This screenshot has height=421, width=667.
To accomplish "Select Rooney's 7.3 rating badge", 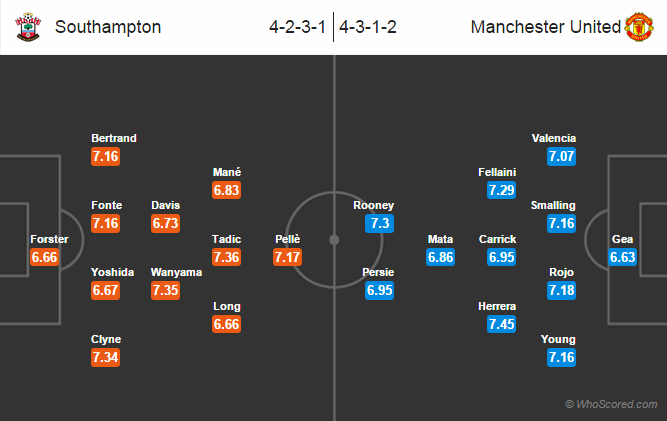I will point(379,223).
